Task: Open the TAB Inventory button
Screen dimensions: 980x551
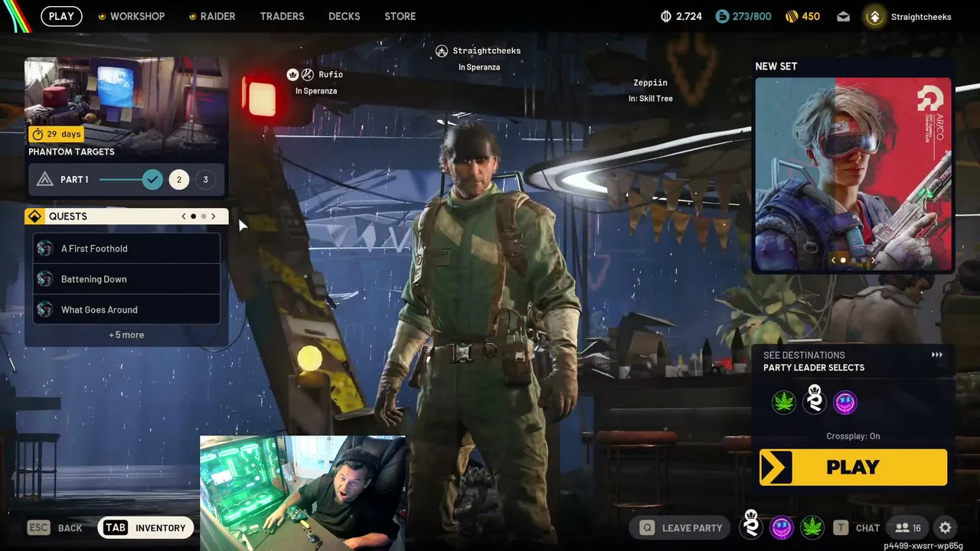Action: coord(144,527)
